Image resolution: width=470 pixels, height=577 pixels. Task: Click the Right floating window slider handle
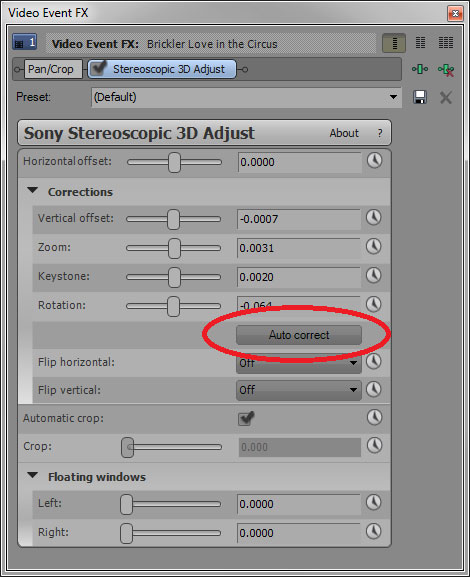point(126,533)
